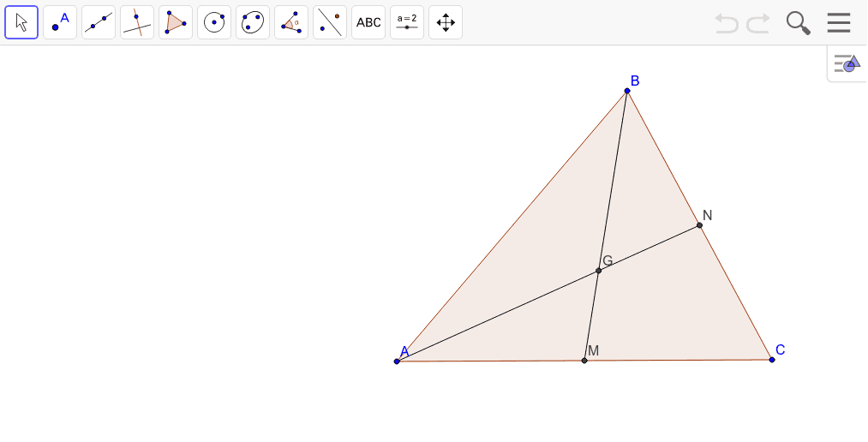Select the Reflect about line tool
Screen dimensions: 868x442
(330, 22)
